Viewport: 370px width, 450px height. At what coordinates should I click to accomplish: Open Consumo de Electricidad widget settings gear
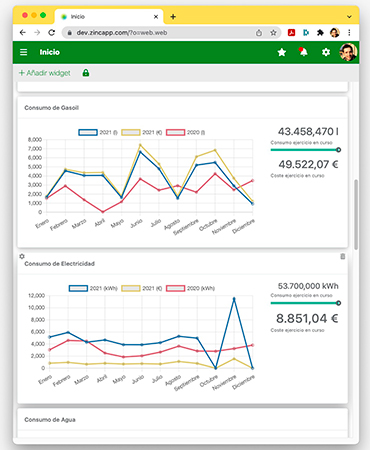click(x=22, y=256)
